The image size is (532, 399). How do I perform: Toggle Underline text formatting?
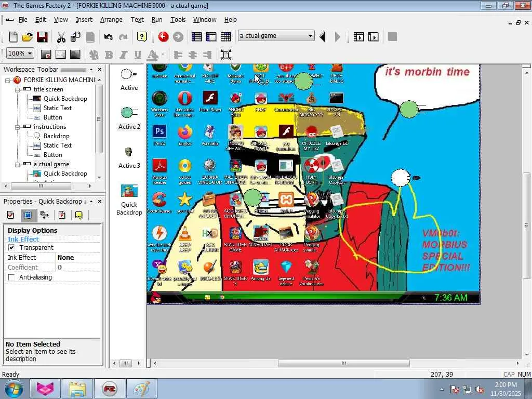tap(137, 55)
